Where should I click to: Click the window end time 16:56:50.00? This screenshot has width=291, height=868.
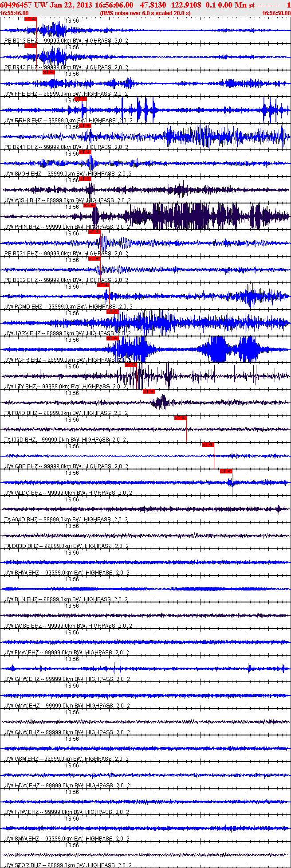coord(276,13)
